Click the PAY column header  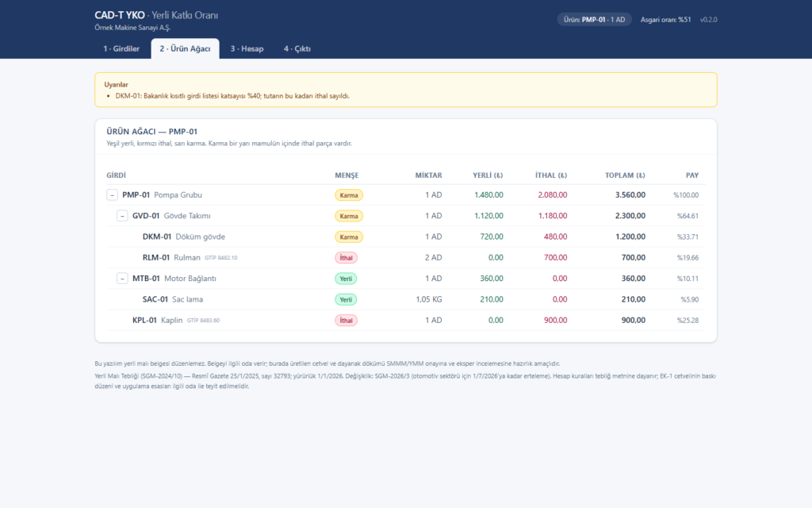(x=692, y=175)
